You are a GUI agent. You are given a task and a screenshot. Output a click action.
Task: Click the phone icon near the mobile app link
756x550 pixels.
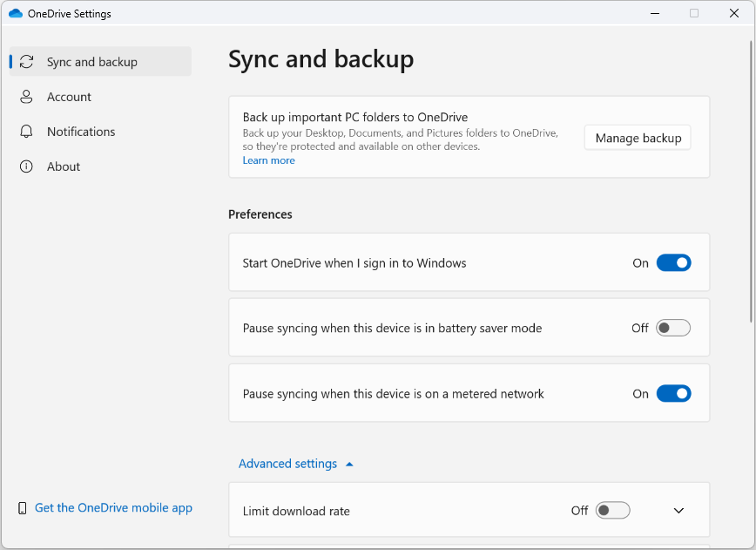(x=23, y=508)
